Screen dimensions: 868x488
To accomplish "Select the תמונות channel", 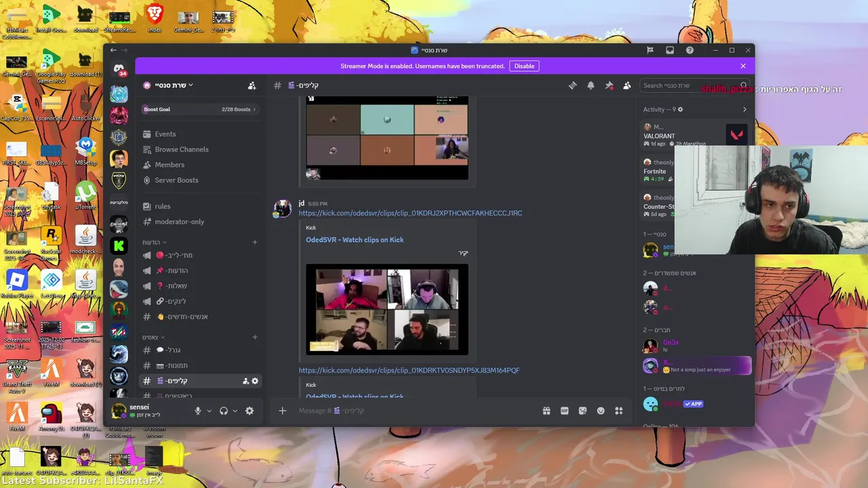I will 199,365.
